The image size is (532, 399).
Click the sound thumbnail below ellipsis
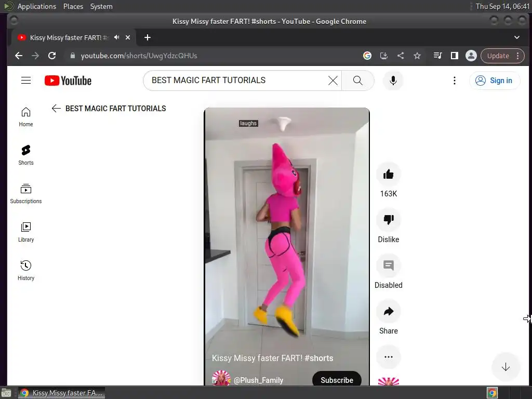389,381
